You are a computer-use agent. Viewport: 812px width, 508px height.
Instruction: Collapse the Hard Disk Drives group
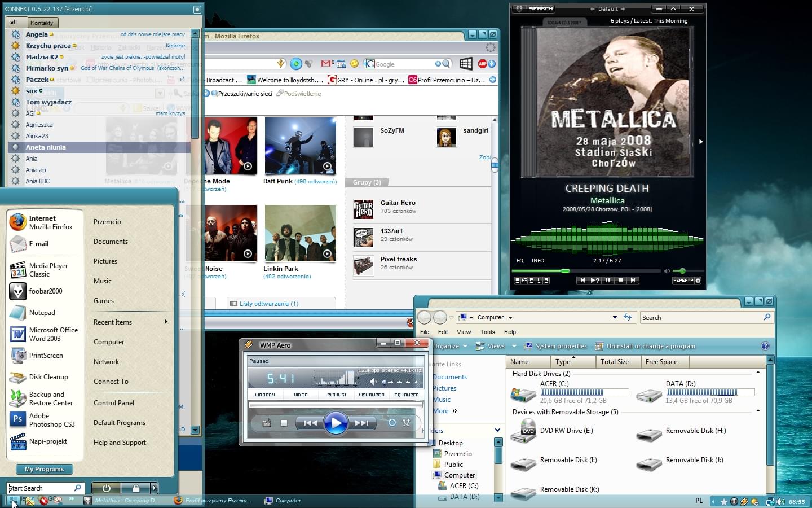[758, 373]
